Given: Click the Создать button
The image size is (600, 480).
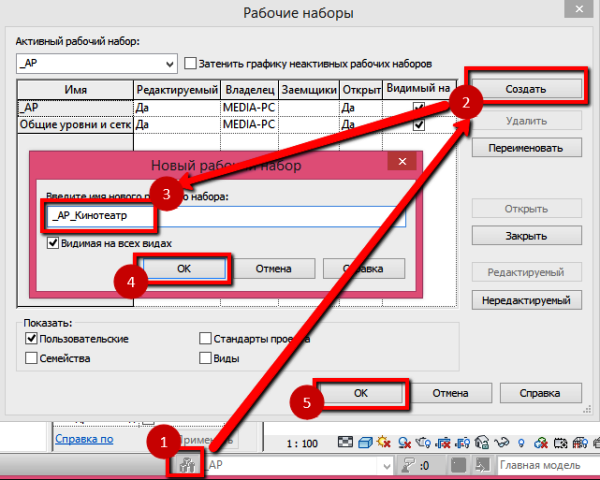Looking at the screenshot, I should tap(525, 89).
